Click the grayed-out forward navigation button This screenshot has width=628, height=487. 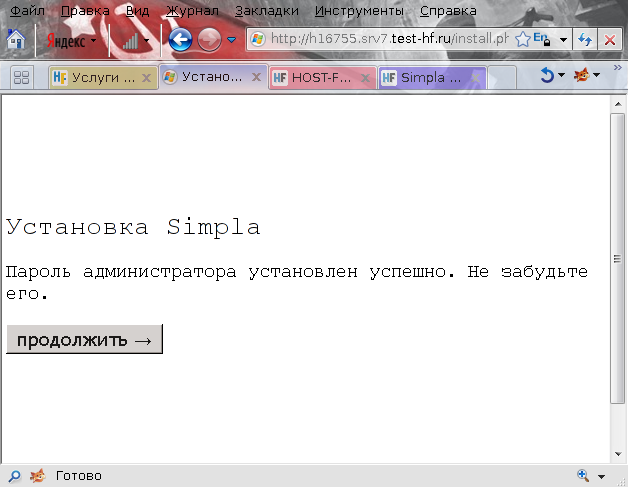pos(209,40)
